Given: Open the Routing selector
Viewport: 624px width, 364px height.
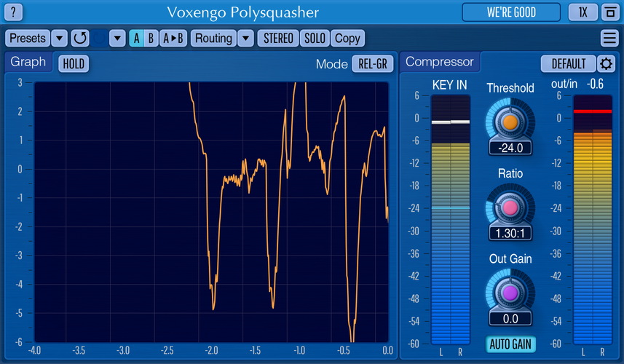Looking at the screenshot, I should [x=213, y=38].
